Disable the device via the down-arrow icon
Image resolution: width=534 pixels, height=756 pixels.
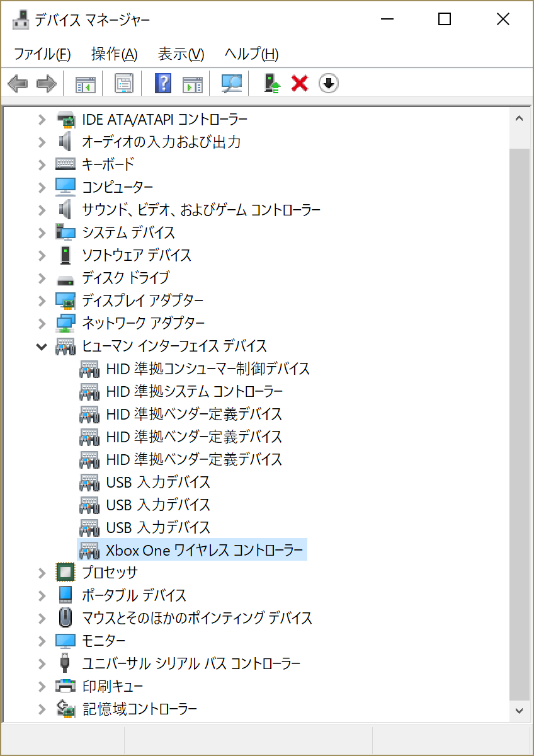(327, 83)
